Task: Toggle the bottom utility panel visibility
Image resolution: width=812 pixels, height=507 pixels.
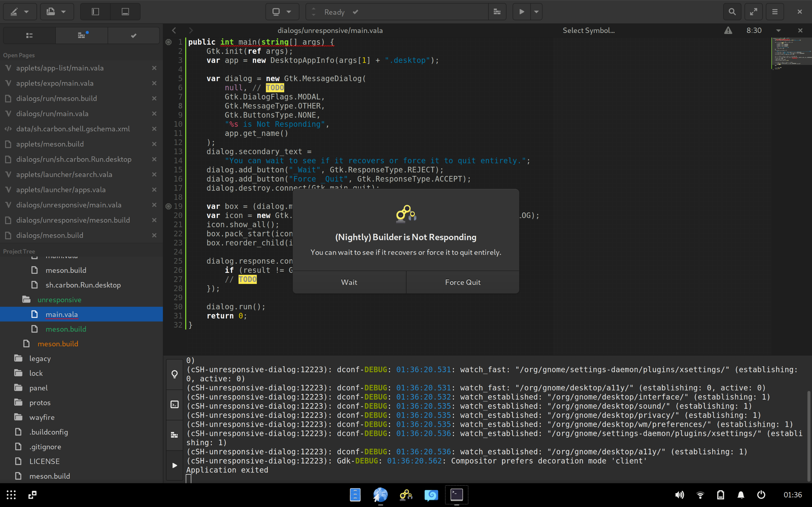Action: click(x=125, y=12)
